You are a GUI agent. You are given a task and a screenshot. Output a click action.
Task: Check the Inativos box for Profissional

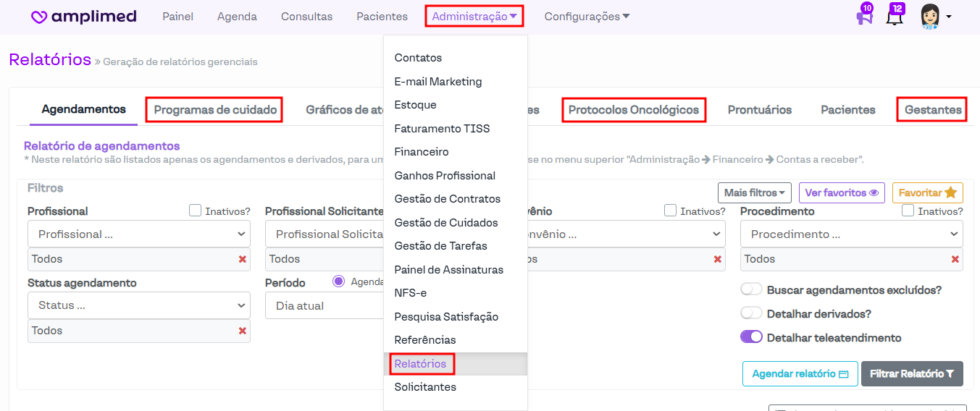pyautogui.click(x=195, y=211)
